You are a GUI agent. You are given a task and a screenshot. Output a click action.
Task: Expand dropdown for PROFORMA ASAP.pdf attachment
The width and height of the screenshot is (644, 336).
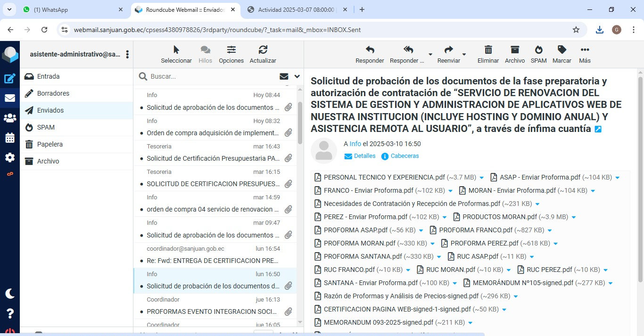coord(421,230)
